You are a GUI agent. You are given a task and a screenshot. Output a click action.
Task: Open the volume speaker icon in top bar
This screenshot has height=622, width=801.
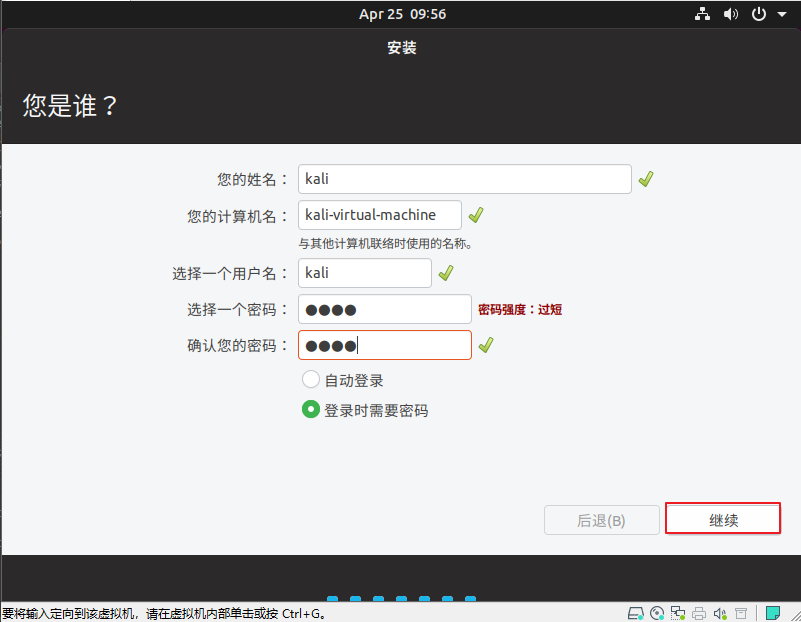[731, 14]
